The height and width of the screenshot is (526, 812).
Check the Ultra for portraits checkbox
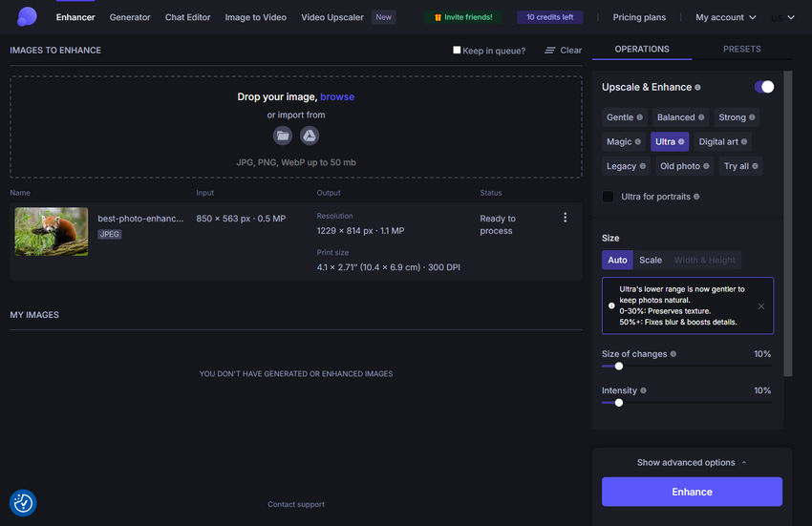click(609, 197)
